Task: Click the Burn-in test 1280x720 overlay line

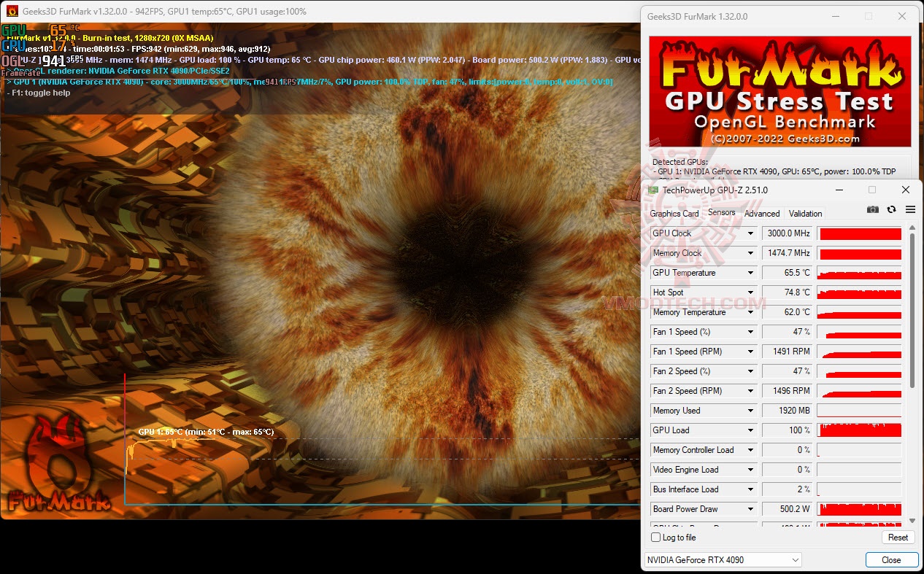Action: (109, 38)
